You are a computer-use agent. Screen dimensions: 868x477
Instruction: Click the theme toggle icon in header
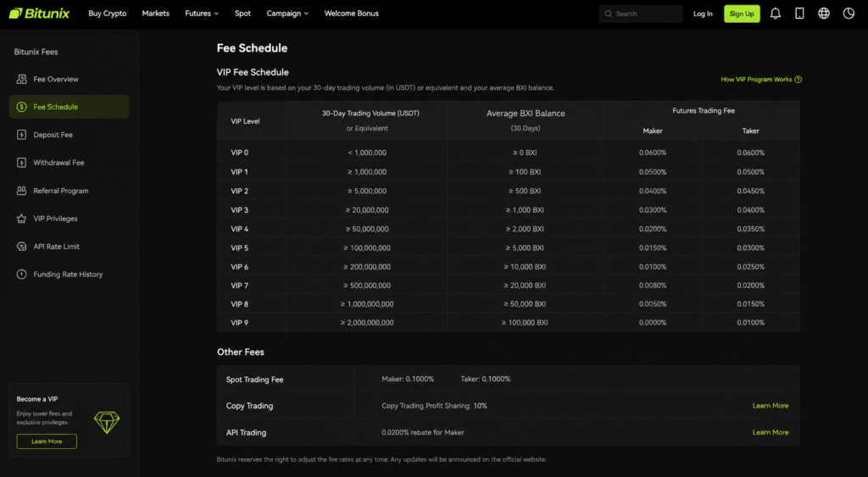coord(849,14)
